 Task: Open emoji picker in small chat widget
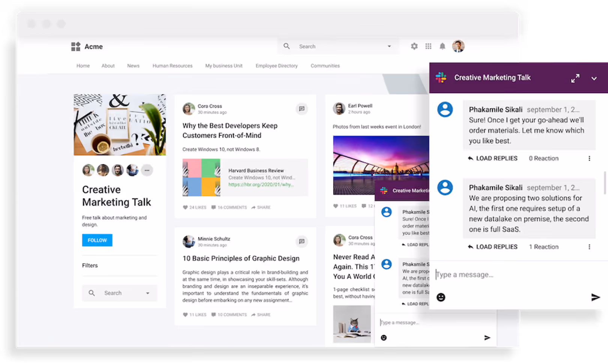coord(384,338)
